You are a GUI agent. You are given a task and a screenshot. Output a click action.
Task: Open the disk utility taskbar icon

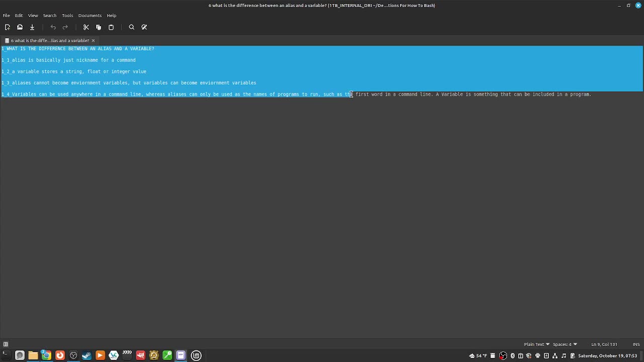click(x=20, y=355)
